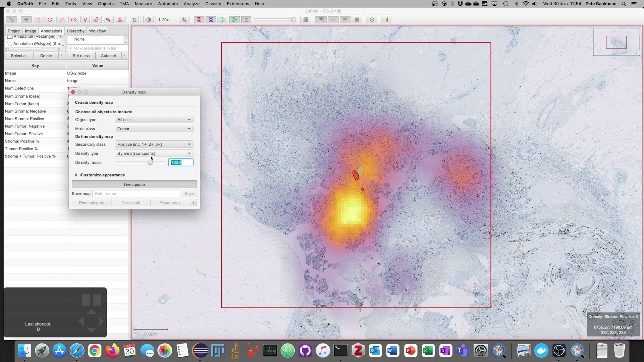
Task: Open the Classify menu
Action: (213, 4)
